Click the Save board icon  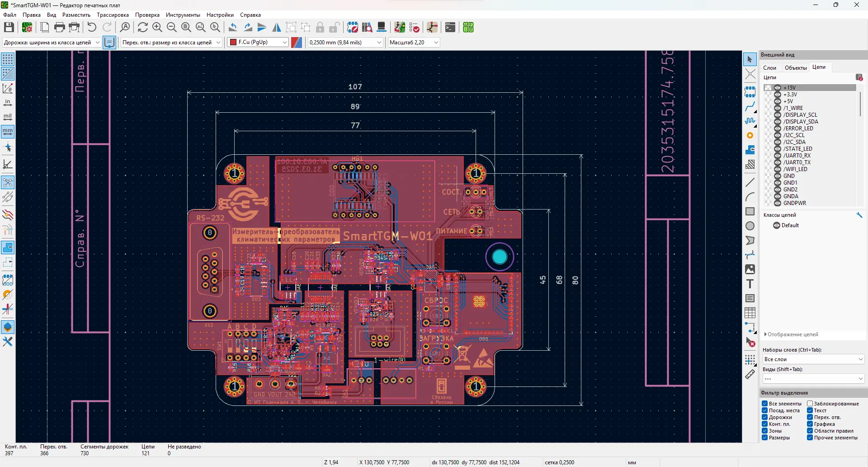point(9,28)
